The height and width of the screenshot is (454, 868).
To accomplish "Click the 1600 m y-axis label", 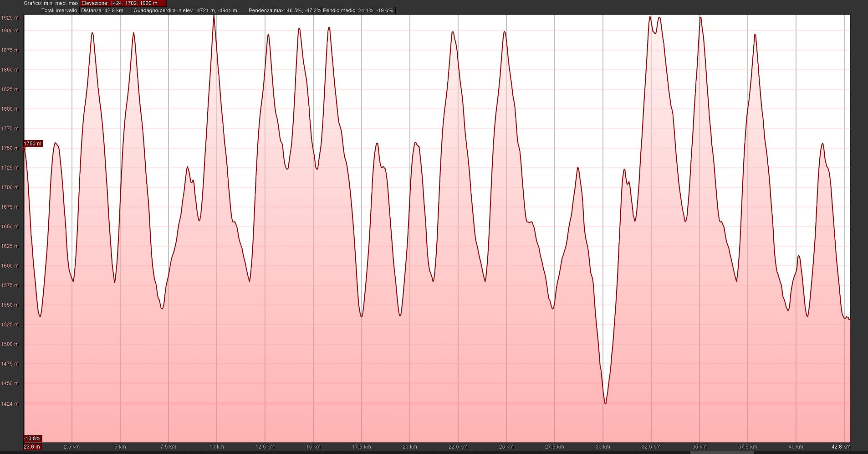I will click(10, 266).
